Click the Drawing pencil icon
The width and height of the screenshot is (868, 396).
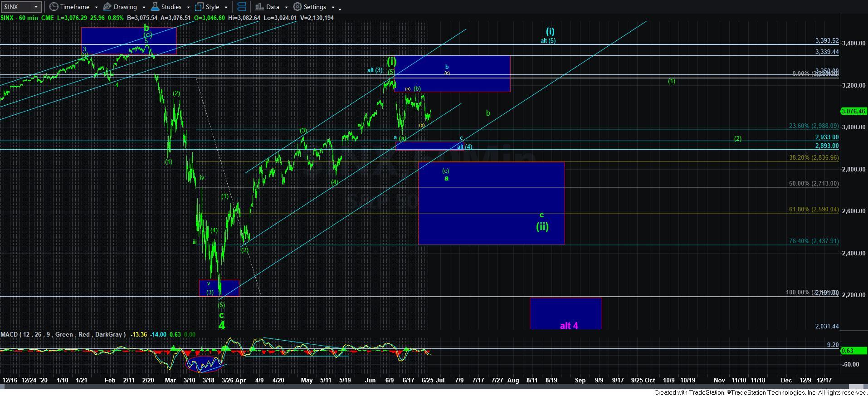pos(107,7)
